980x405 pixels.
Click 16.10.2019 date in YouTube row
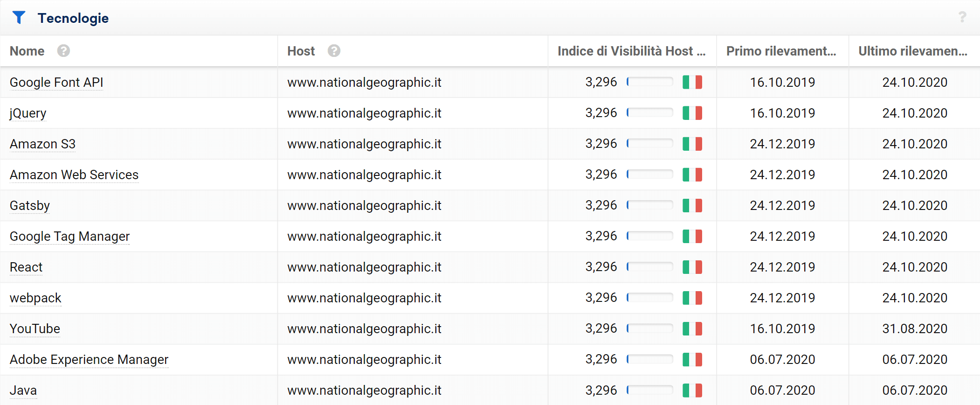pos(782,328)
